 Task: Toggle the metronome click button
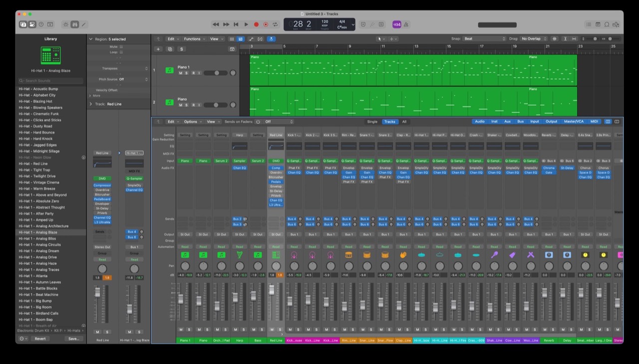(x=406, y=24)
